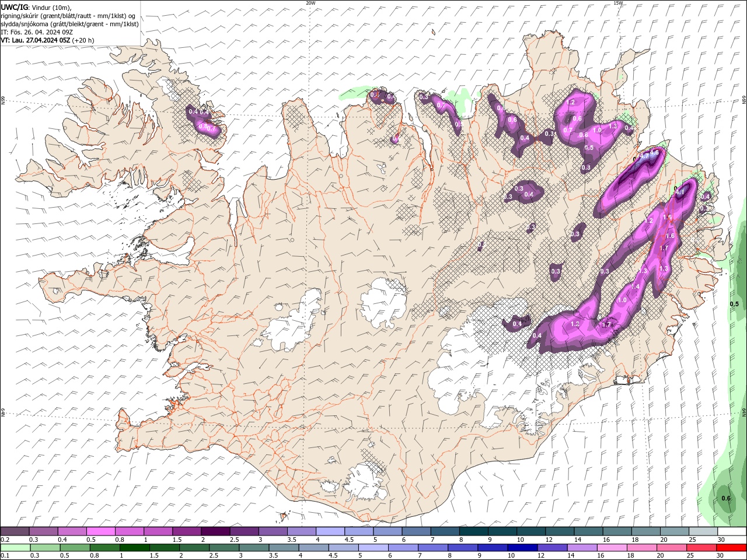Pick the snow scale swatch starting at 0.8

129,531
